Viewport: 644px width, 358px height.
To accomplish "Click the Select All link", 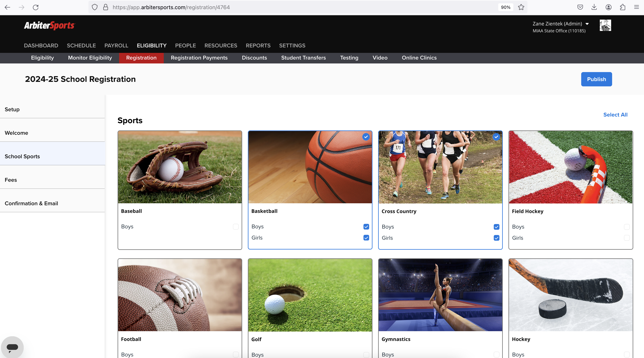I will [x=615, y=115].
